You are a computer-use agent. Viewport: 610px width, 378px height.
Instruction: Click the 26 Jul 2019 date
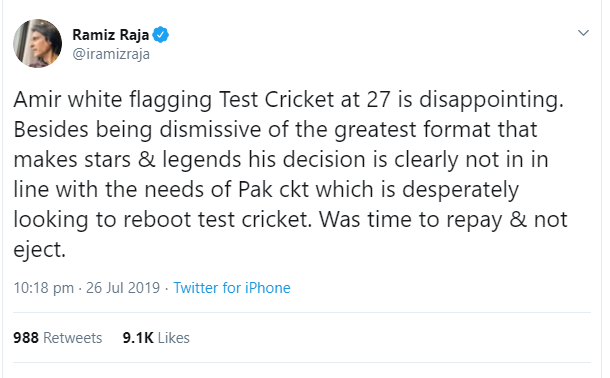click(x=123, y=288)
